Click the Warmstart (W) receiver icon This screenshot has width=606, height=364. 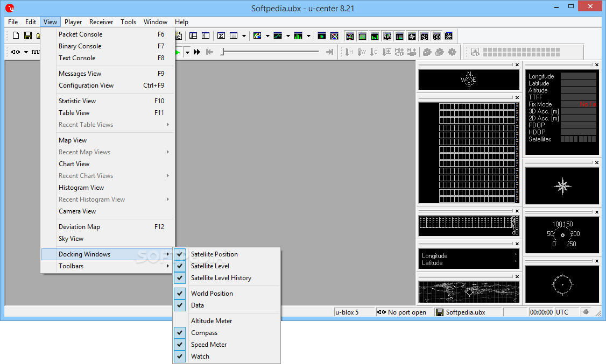coord(362,52)
